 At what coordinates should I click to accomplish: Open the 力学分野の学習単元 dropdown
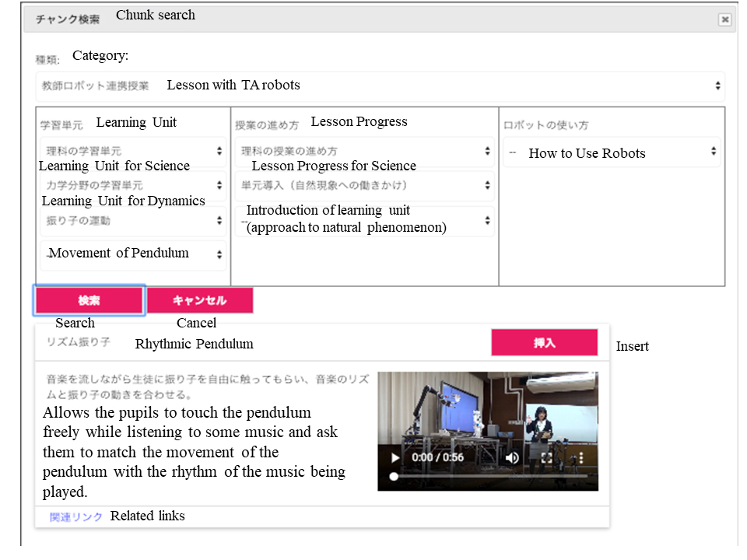[x=132, y=186]
